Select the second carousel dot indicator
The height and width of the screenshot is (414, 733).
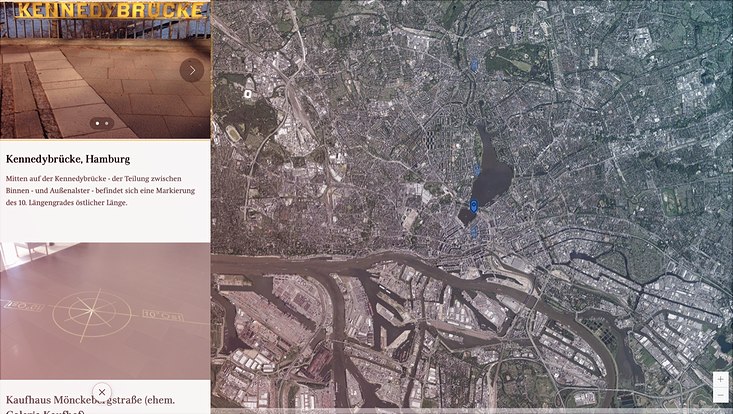point(107,123)
